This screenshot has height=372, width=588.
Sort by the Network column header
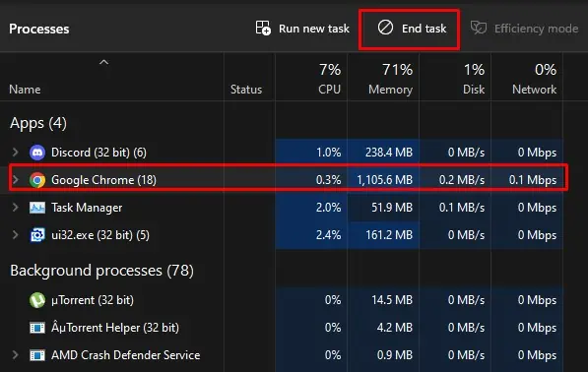527,79
